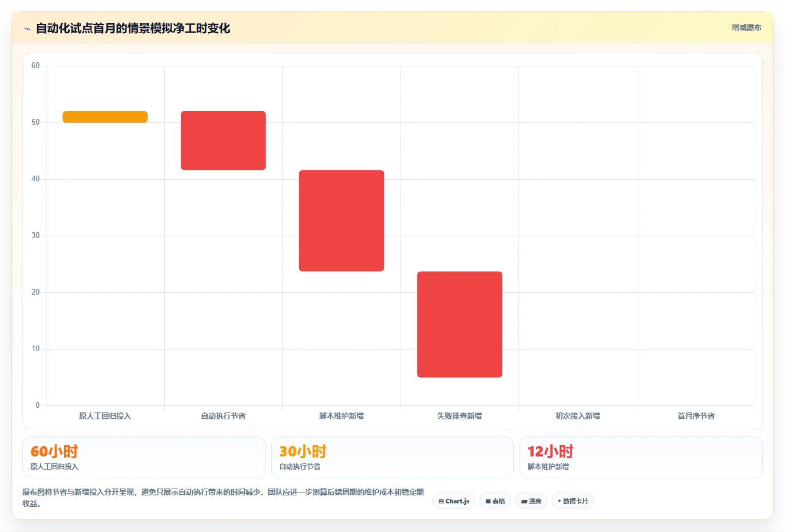Screen dimensions: 785x532
Task: Click the y-axis value 10
Action: pos(35,349)
